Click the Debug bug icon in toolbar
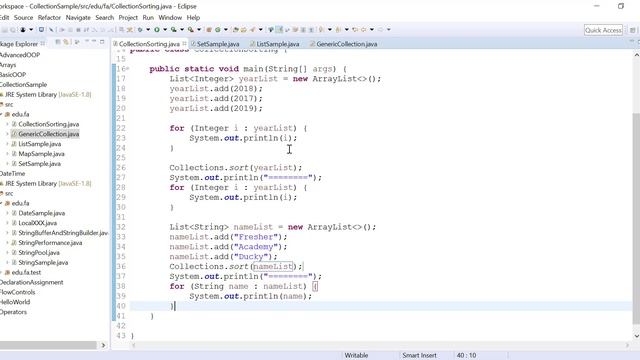 140,29
